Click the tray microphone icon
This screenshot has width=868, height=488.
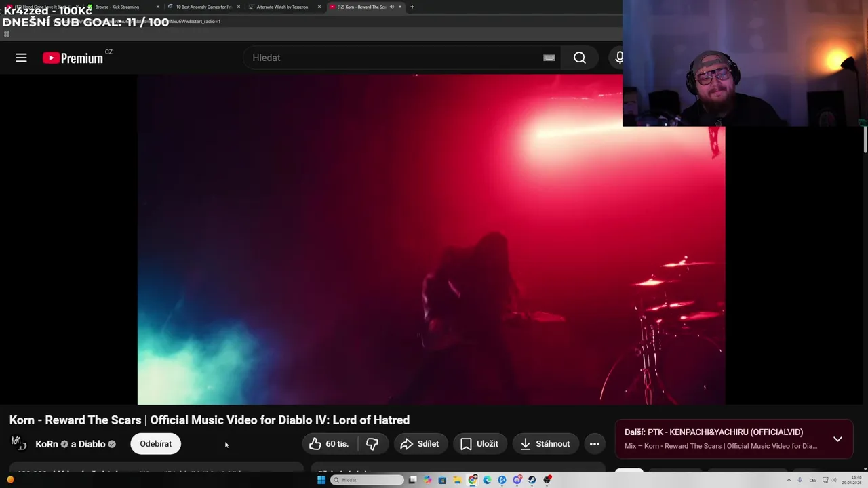click(800, 480)
